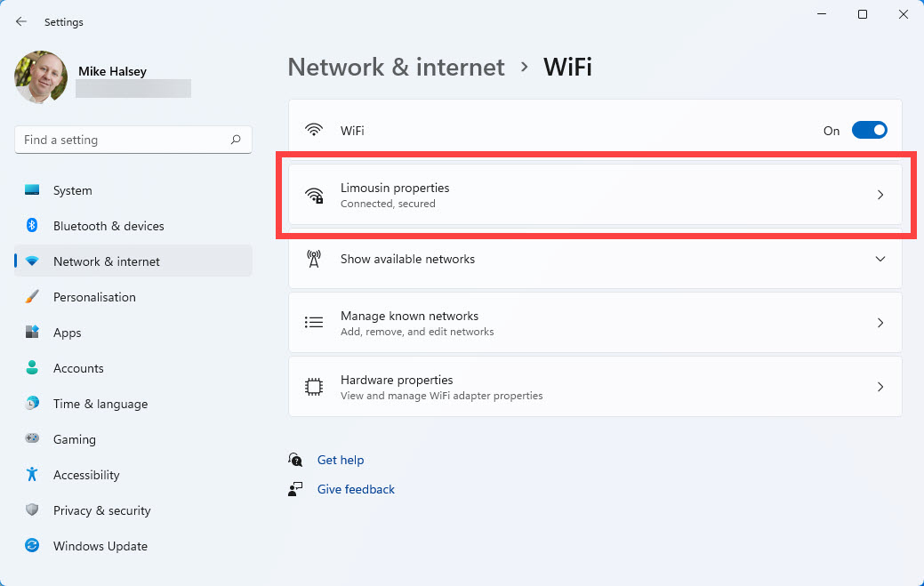Viewport: 924px width, 586px height.
Task: Click the Manage known networks list icon
Action: pyautogui.click(x=313, y=323)
